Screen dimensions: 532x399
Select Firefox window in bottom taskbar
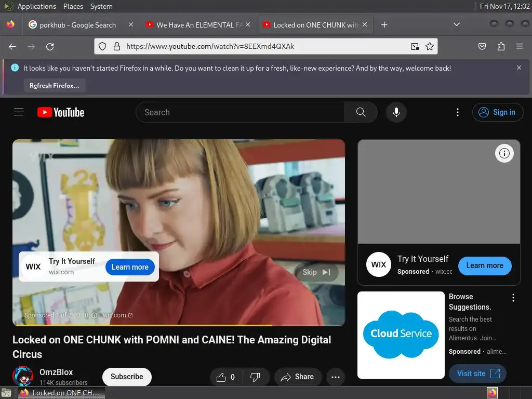[61, 393]
